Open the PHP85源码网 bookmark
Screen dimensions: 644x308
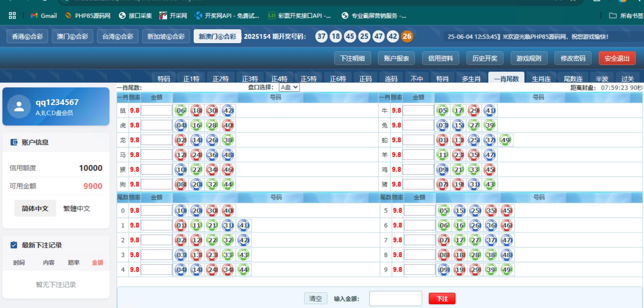click(x=88, y=16)
